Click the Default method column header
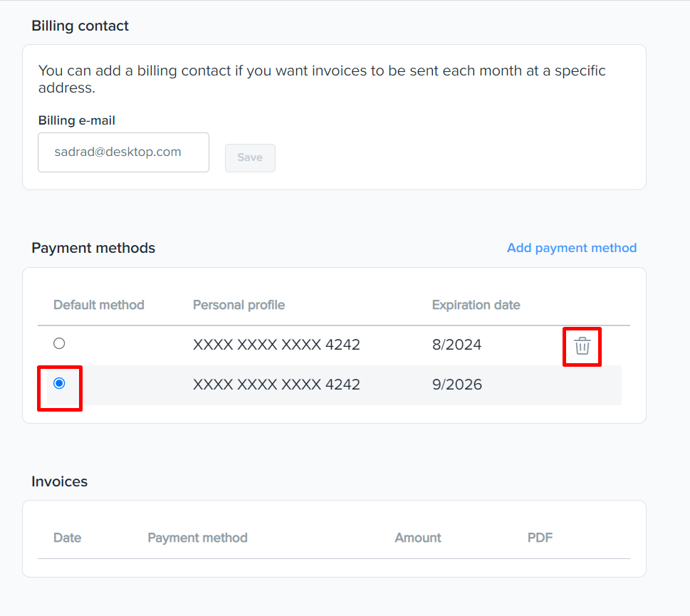The width and height of the screenshot is (690, 616). (x=99, y=306)
